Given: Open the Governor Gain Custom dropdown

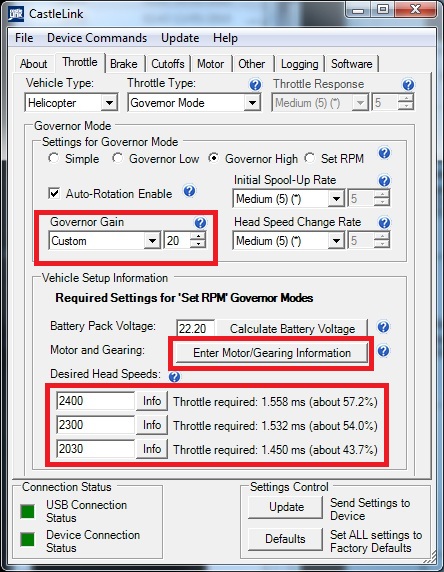Looking at the screenshot, I should (152, 241).
